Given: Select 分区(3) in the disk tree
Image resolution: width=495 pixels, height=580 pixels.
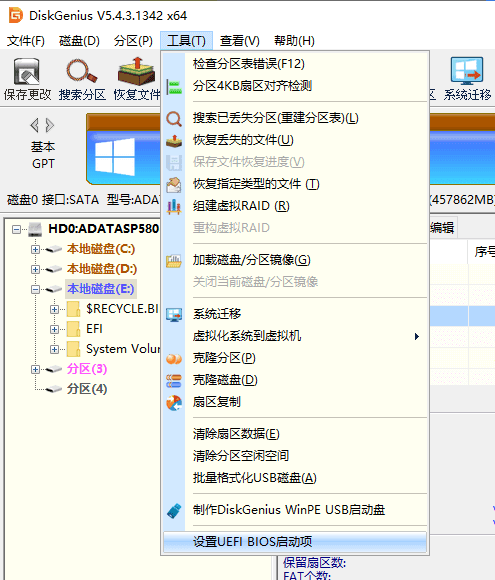Looking at the screenshot, I should point(87,369).
